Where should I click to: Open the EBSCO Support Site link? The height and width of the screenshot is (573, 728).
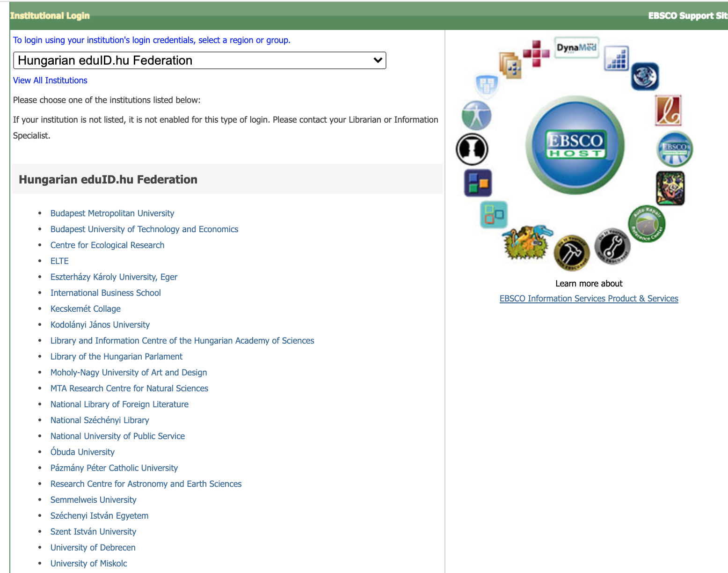point(688,15)
